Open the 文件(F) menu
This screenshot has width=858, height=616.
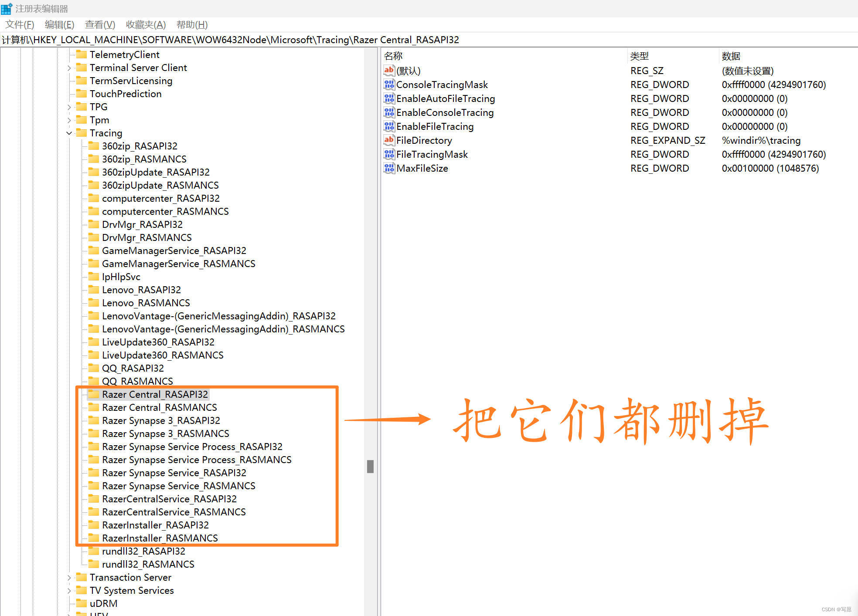(x=20, y=24)
